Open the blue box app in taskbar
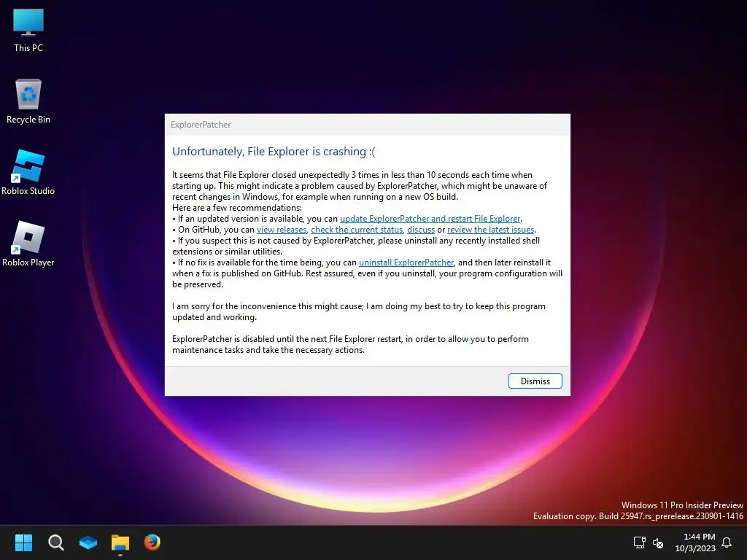Viewport: 747px width, 560px height. pos(88,542)
